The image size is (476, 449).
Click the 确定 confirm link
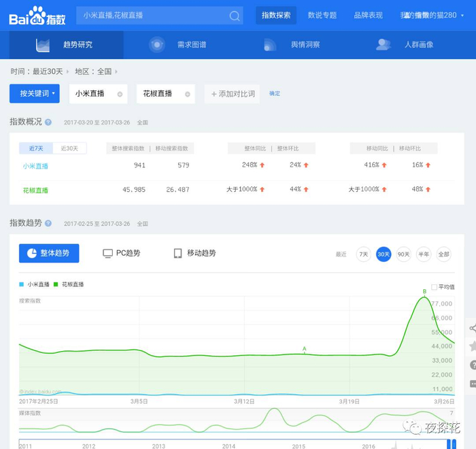tap(275, 94)
